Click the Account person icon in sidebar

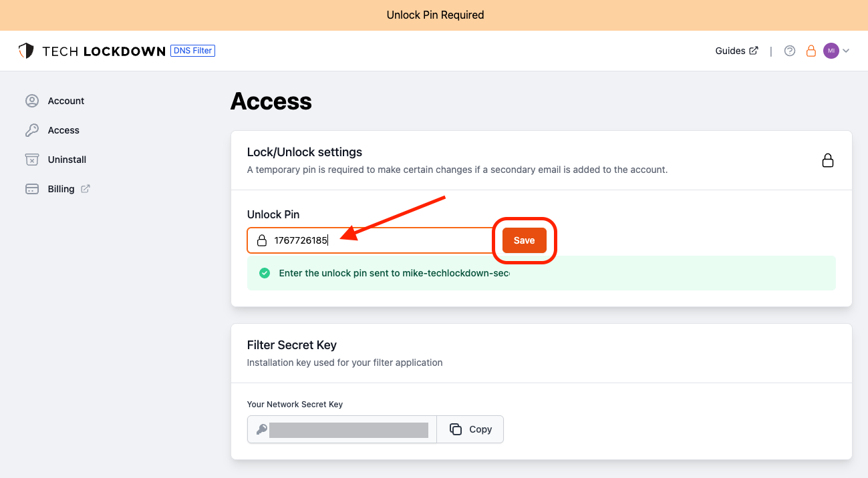31,101
